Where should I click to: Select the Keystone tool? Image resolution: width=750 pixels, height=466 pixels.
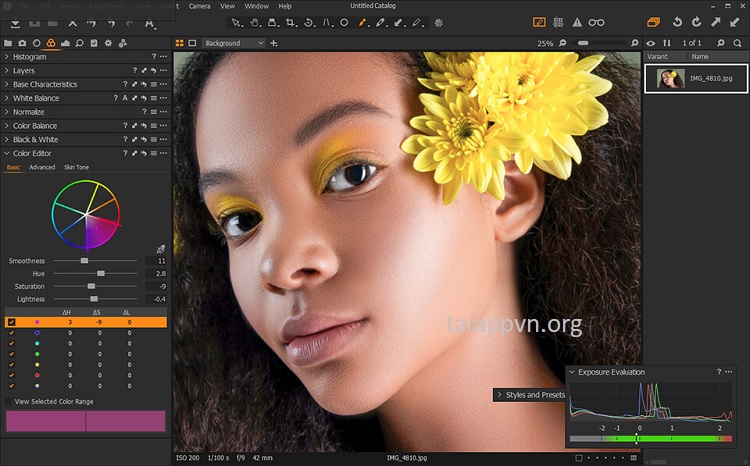(326, 22)
